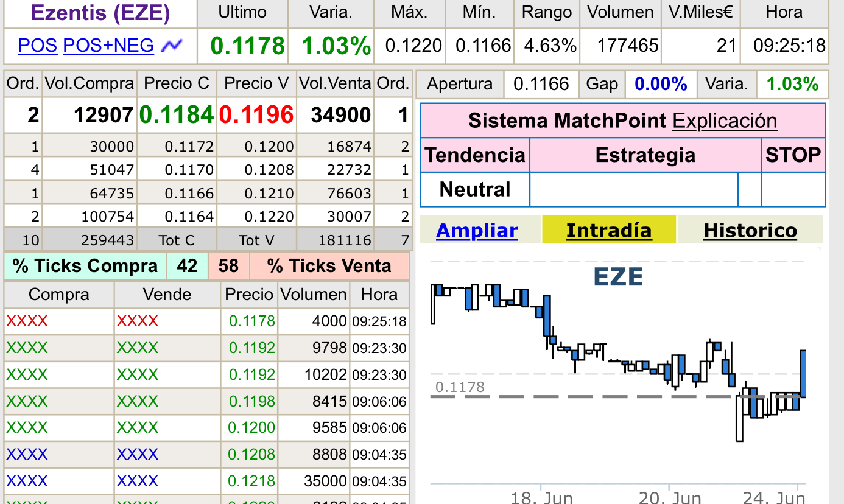The height and width of the screenshot is (504, 844).
Task: Click the best ask price 0.1196
Action: click(256, 114)
